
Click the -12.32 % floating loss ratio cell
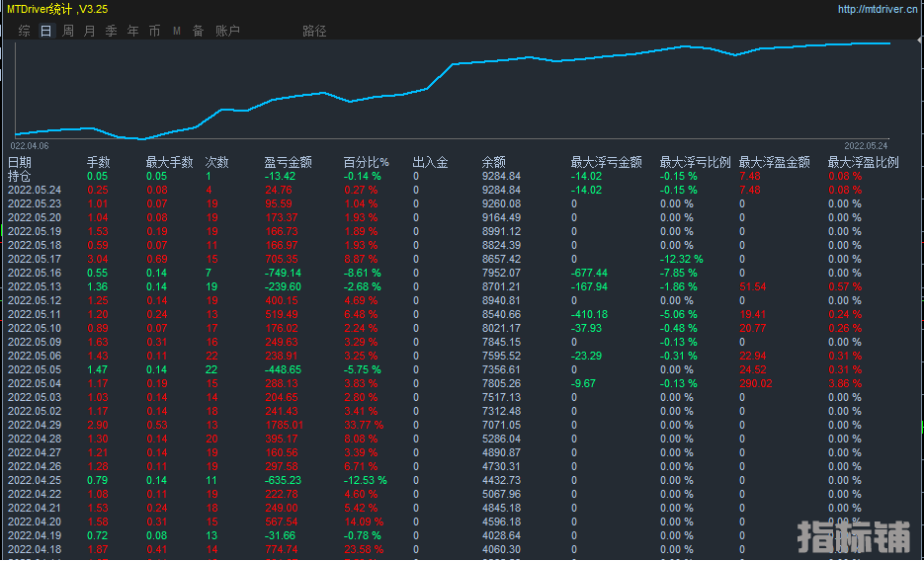pyautogui.click(x=681, y=259)
